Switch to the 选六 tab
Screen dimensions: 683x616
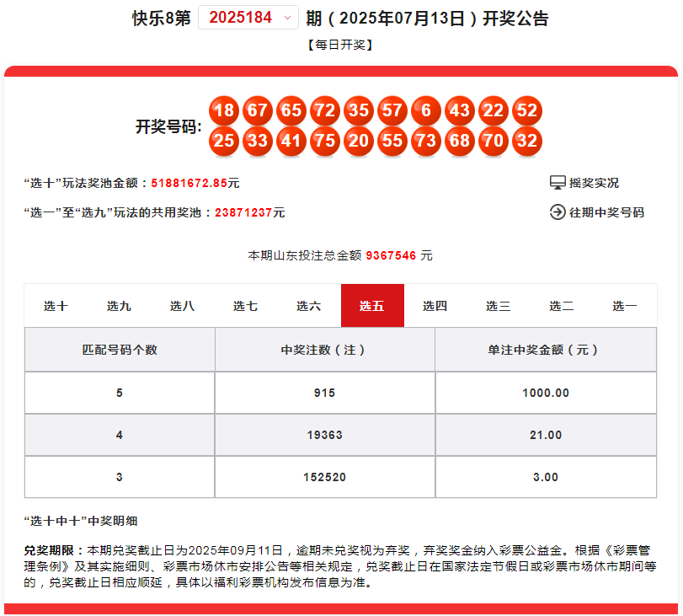(308, 306)
